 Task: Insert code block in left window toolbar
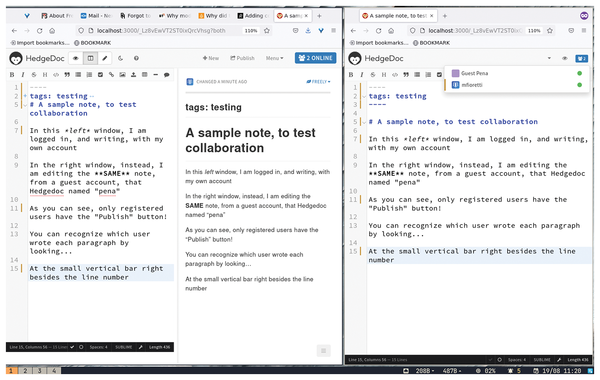point(56,75)
